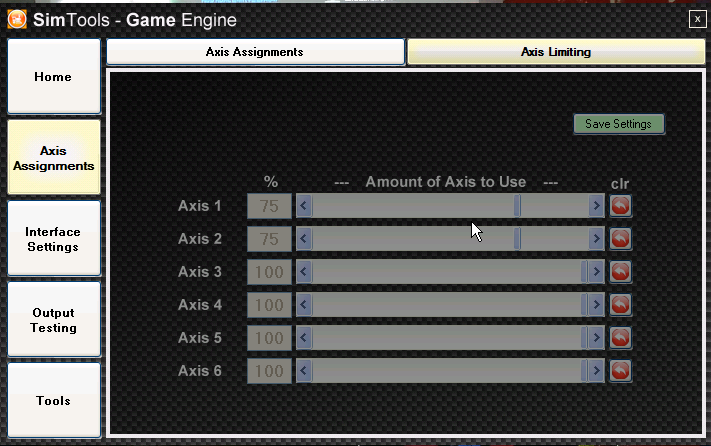
Task: Click the Axis 6 slider thumb
Action: [584, 371]
